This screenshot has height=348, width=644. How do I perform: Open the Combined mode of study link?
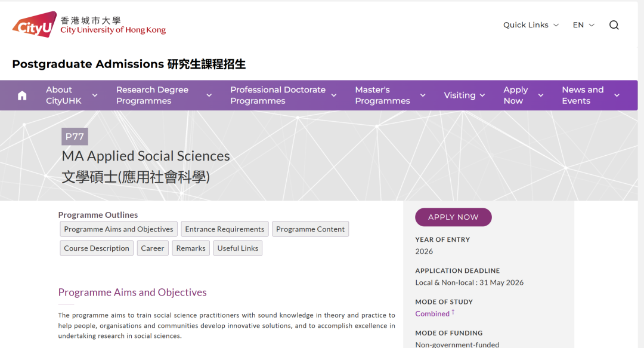pyautogui.click(x=431, y=313)
